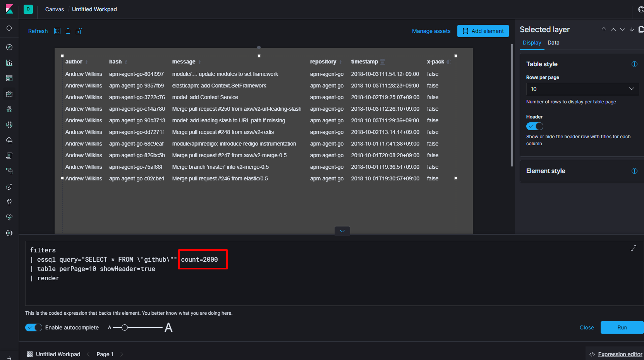Click the edit lock icon in toolbar
Screen dimensions: 644x360
(x=79, y=31)
